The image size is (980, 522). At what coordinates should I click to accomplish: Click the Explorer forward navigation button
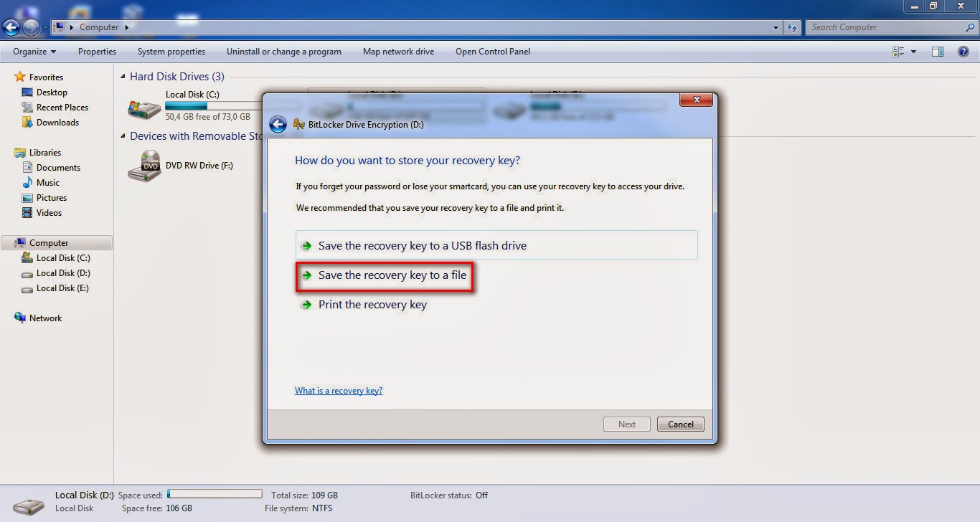(31, 27)
